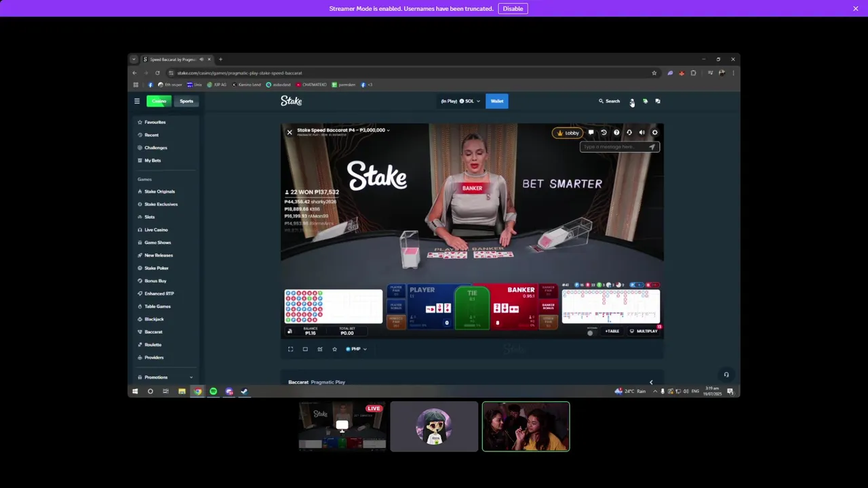Expand the PHP display currency dropdown
868x488 pixels.
click(356, 349)
